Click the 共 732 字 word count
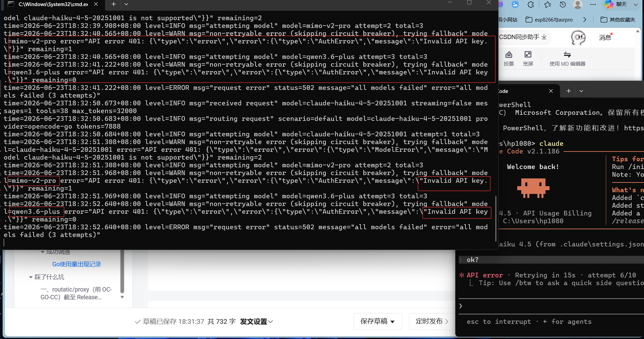This screenshot has height=339, width=644. pyautogui.click(x=221, y=321)
